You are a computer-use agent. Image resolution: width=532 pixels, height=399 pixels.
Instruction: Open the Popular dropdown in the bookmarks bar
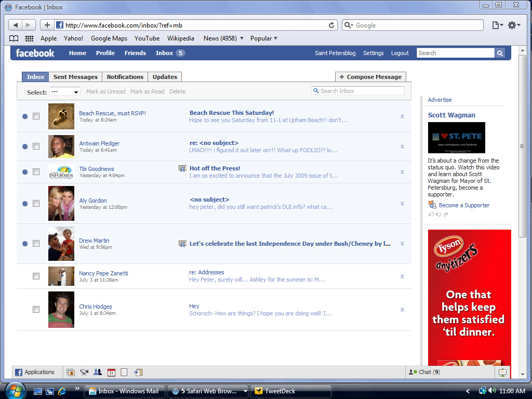click(263, 38)
